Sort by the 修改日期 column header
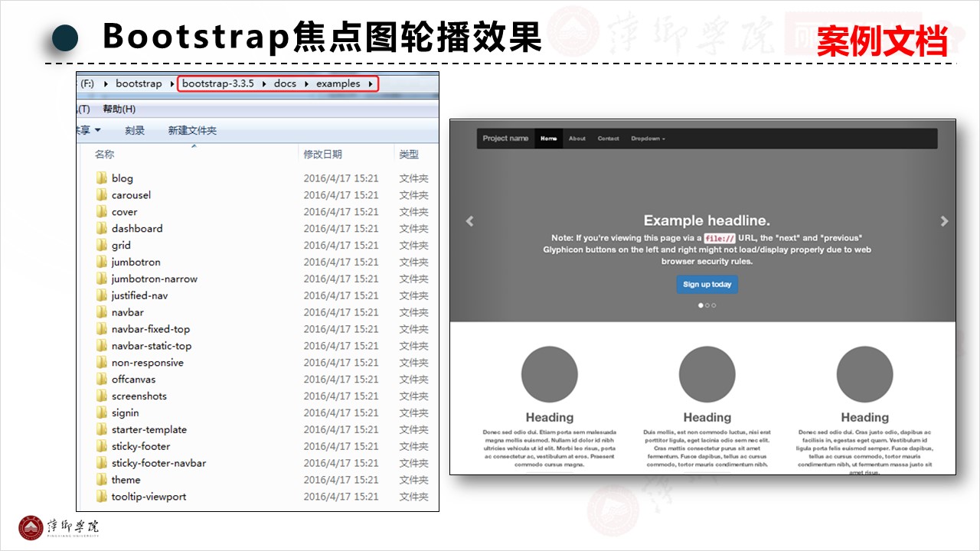The height and width of the screenshot is (551, 980). pos(322,154)
